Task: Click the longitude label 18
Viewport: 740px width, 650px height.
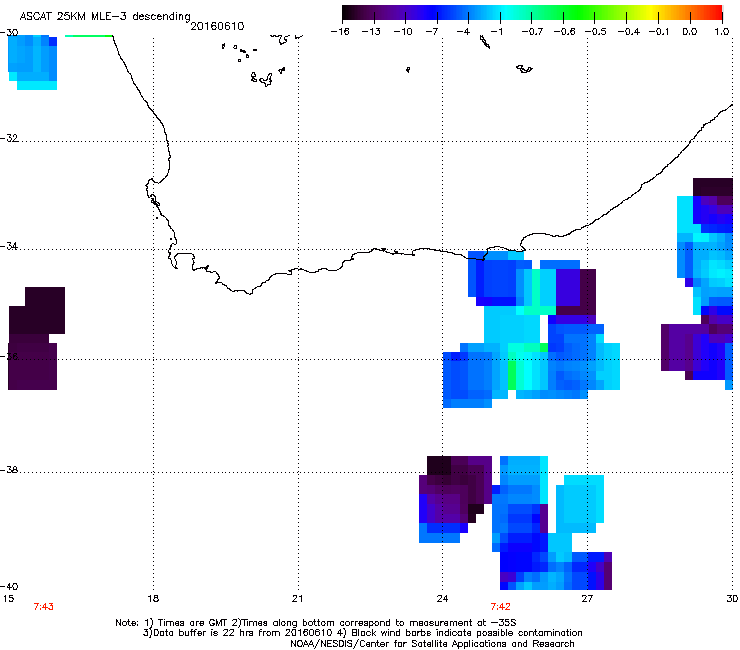Action: pyautogui.click(x=153, y=599)
